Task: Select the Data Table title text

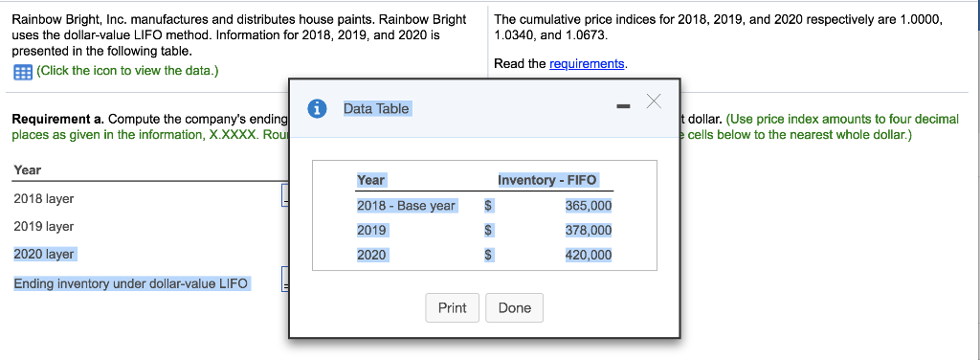Action: point(376,109)
